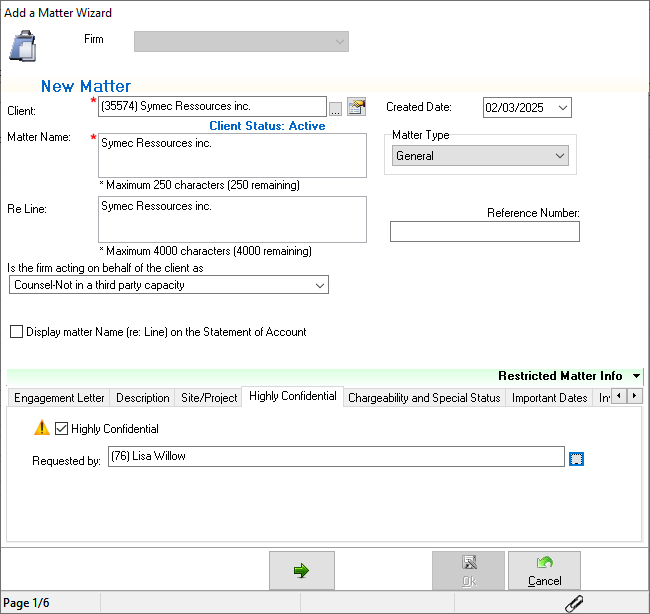Viewport: 650px width, 614px height.
Task: Click the Client input field
Action: (212, 107)
